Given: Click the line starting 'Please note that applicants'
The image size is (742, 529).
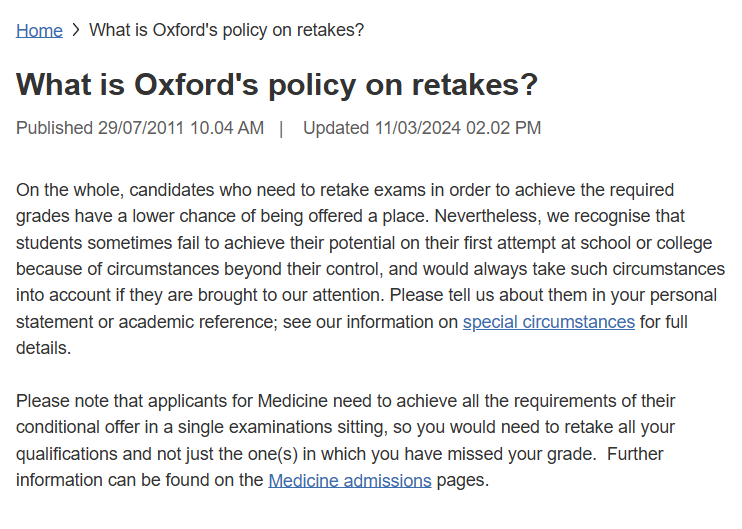Looking at the screenshot, I should 345,401.
